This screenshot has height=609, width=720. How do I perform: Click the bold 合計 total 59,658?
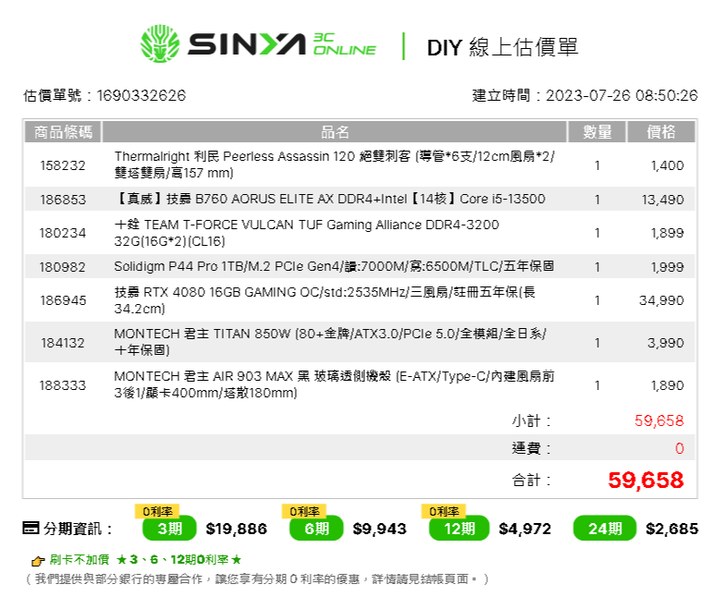(646, 480)
